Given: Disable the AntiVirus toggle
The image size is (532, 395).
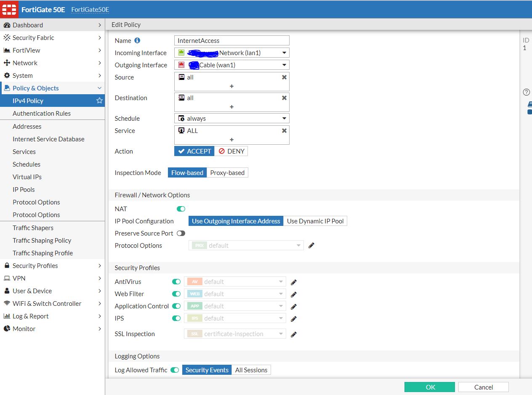Looking at the screenshot, I should coord(176,281).
